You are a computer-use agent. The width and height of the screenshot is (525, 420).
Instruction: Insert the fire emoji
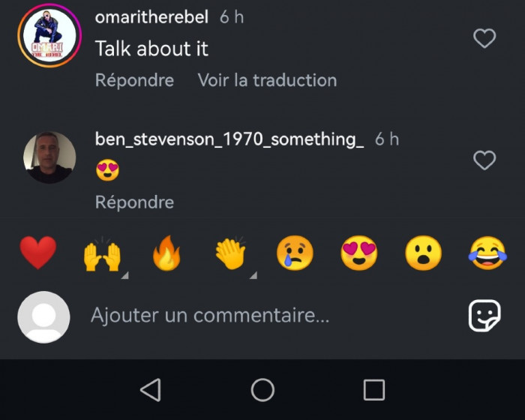pyautogui.click(x=166, y=253)
